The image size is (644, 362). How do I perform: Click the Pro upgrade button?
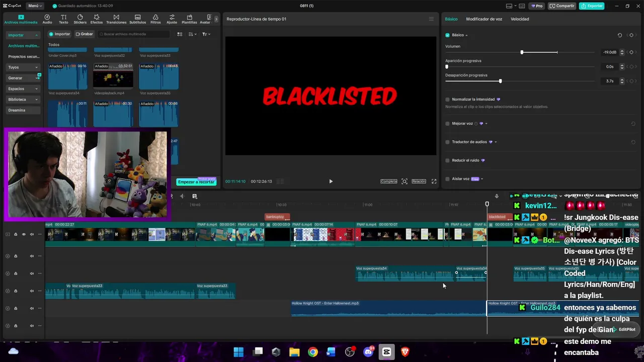[x=537, y=6]
